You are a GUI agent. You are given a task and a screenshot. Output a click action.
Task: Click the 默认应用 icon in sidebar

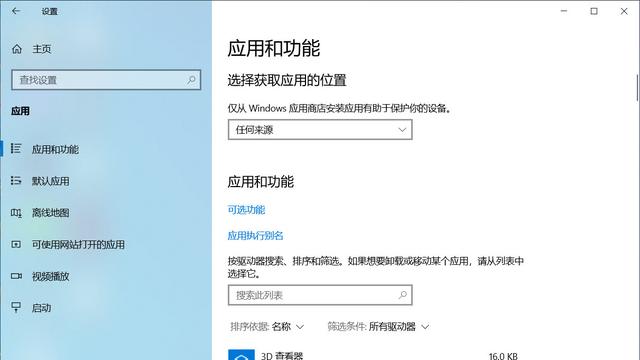[16, 180]
